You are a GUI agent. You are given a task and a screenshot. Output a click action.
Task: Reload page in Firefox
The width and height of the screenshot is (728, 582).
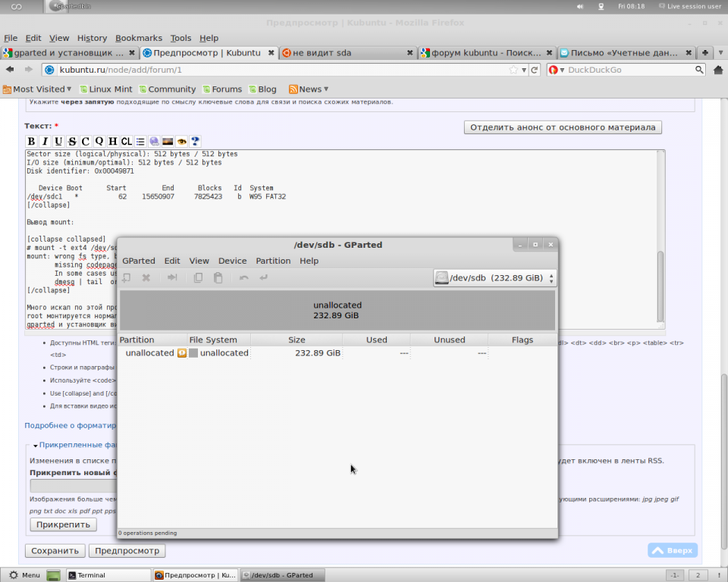535,70
